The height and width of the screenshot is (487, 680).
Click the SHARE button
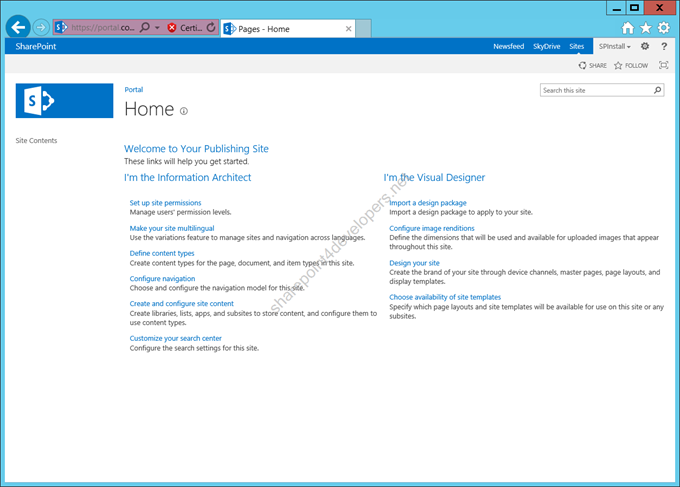(x=592, y=65)
